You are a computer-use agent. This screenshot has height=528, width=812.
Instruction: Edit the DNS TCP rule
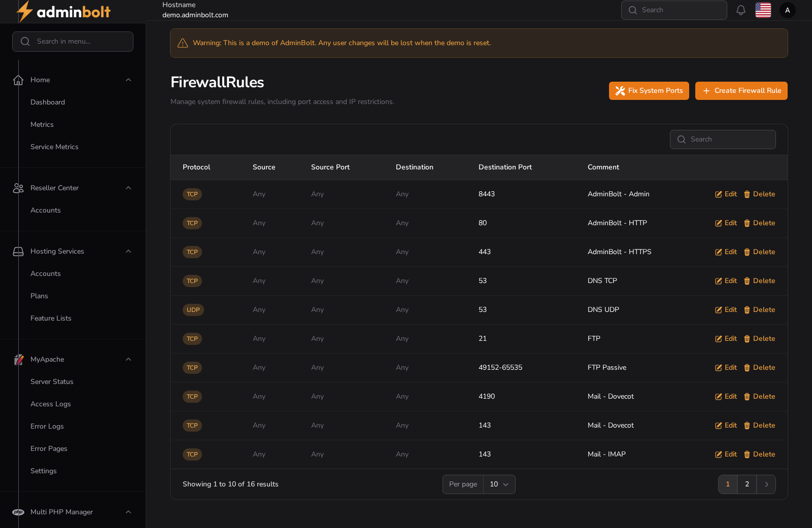726,281
